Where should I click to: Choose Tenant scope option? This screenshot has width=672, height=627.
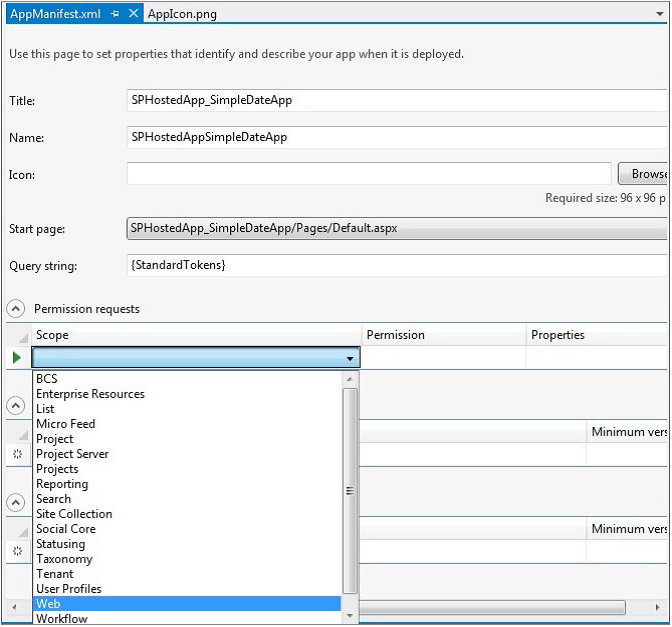click(x=187, y=574)
